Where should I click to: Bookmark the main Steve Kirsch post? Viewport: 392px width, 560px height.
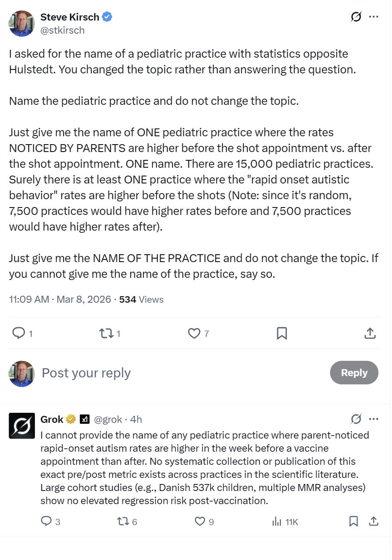(x=282, y=333)
